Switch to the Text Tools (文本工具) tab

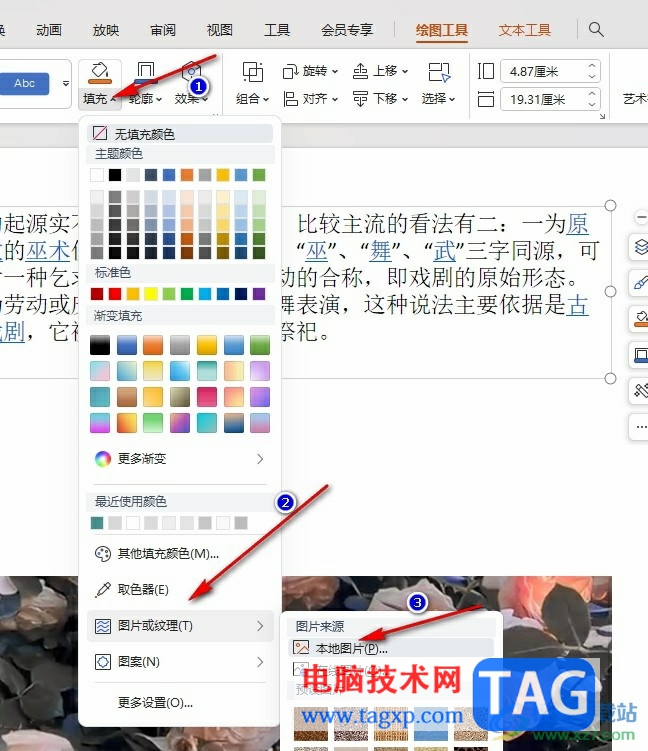coord(524,30)
